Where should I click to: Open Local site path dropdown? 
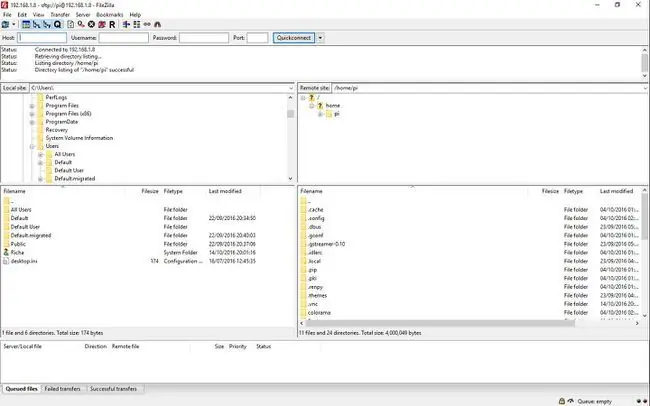tap(291, 88)
